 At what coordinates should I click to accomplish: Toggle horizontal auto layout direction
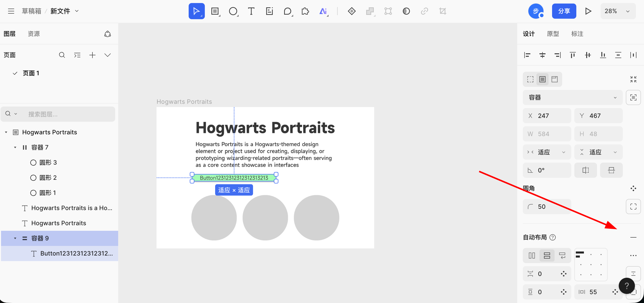(532, 256)
